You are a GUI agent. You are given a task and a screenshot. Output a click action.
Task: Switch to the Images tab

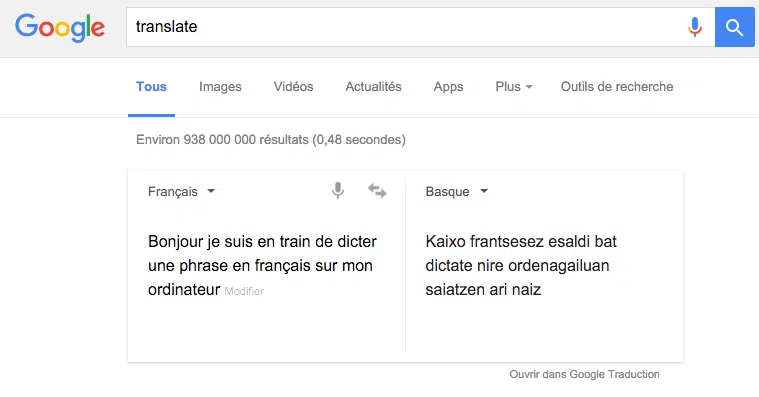click(220, 87)
